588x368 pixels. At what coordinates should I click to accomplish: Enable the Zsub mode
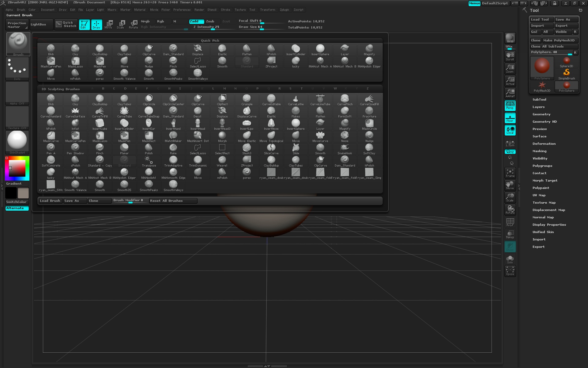213,21
